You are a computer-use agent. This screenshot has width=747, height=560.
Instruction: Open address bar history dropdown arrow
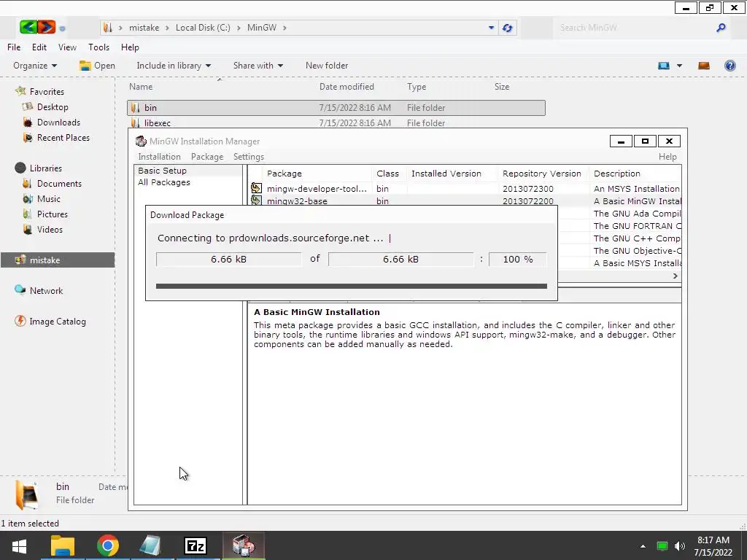[x=491, y=28]
